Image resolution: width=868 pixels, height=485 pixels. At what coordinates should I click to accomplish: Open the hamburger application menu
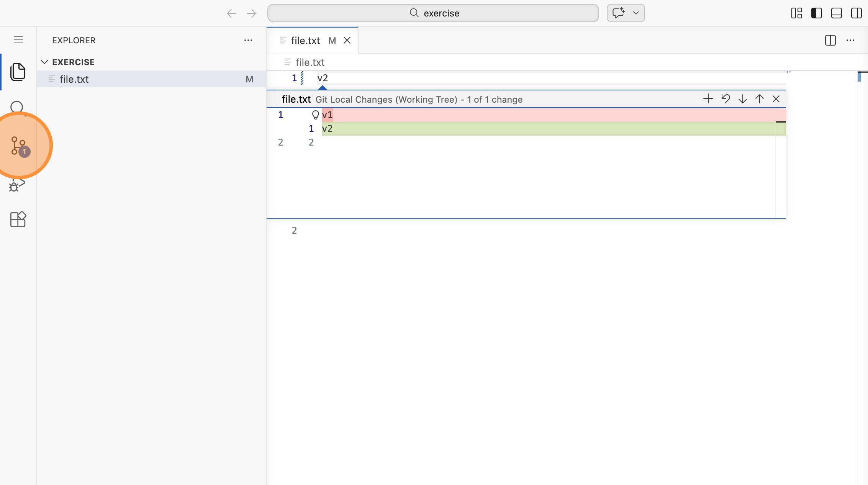coord(18,40)
